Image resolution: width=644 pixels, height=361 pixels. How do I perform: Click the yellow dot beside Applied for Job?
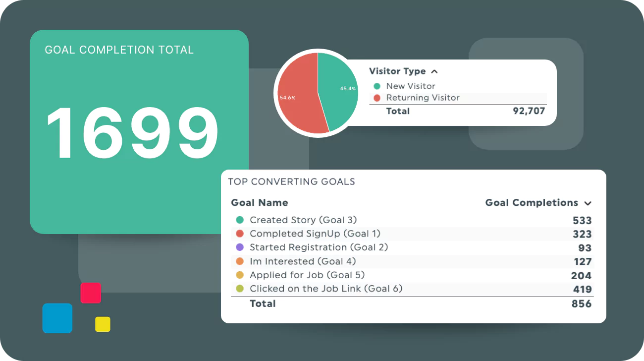pyautogui.click(x=240, y=275)
